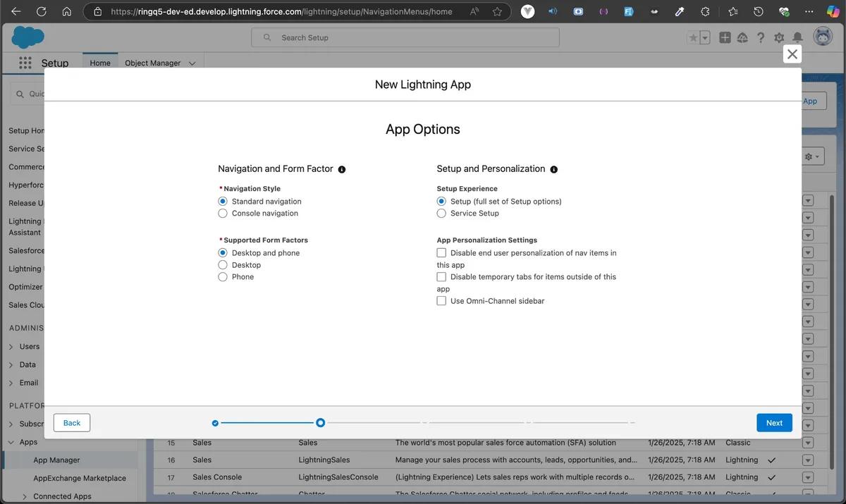846x504 pixels.
Task: Expand Connected Apps tree node
Action: 25,496
